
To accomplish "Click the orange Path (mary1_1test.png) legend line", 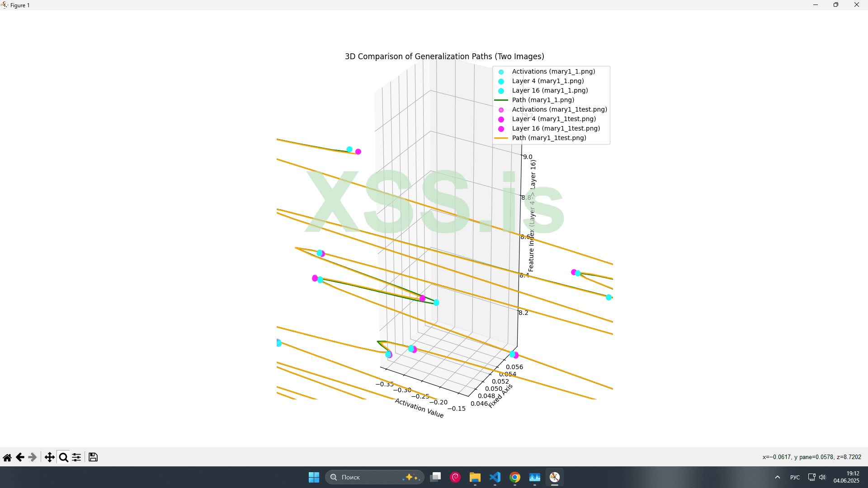I will pos(501,138).
